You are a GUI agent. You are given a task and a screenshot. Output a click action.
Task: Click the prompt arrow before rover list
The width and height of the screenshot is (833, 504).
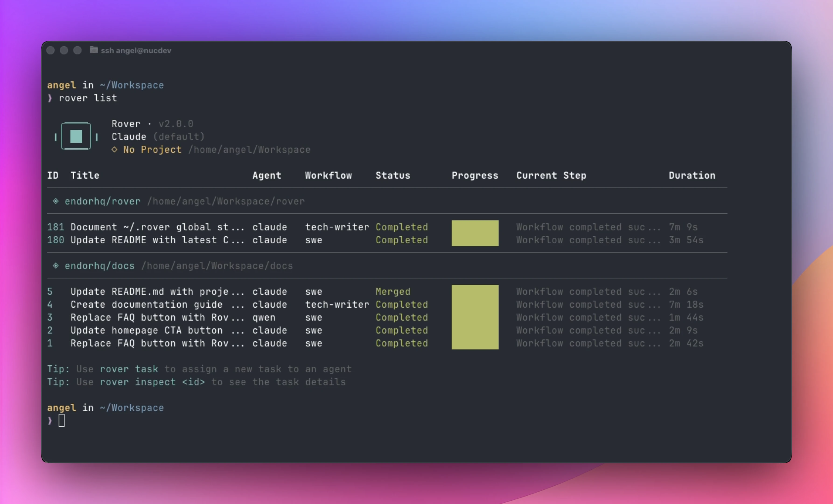[x=50, y=98]
